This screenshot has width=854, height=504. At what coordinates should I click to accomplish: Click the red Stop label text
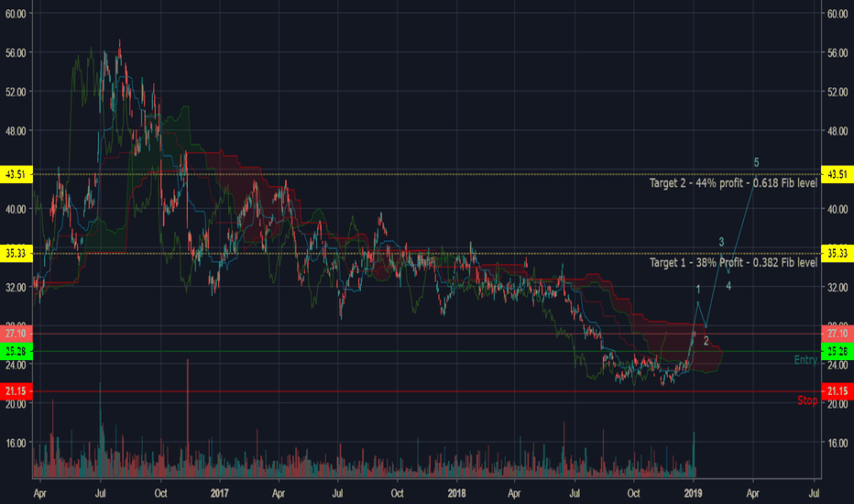[807, 400]
